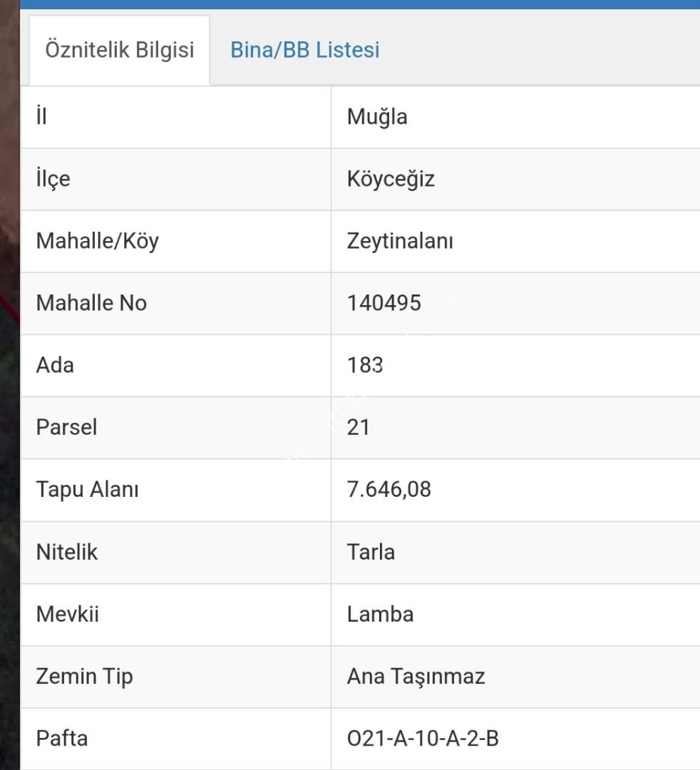Click the Tapu Alanı label
700x770 pixels.
(x=88, y=490)
